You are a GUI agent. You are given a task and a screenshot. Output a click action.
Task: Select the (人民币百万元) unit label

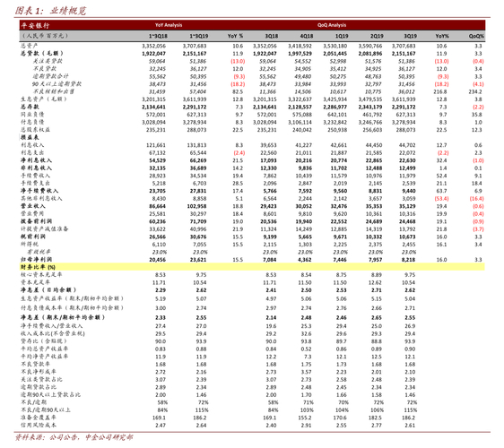[45, 36]
